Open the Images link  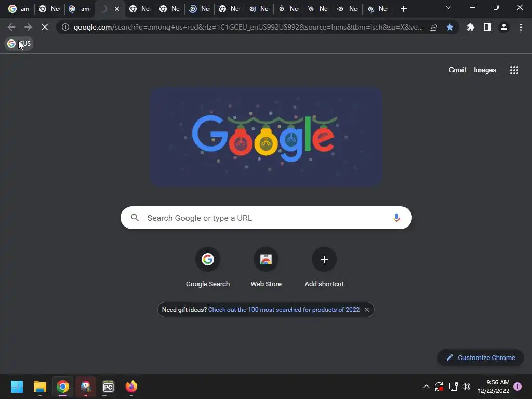485,70
